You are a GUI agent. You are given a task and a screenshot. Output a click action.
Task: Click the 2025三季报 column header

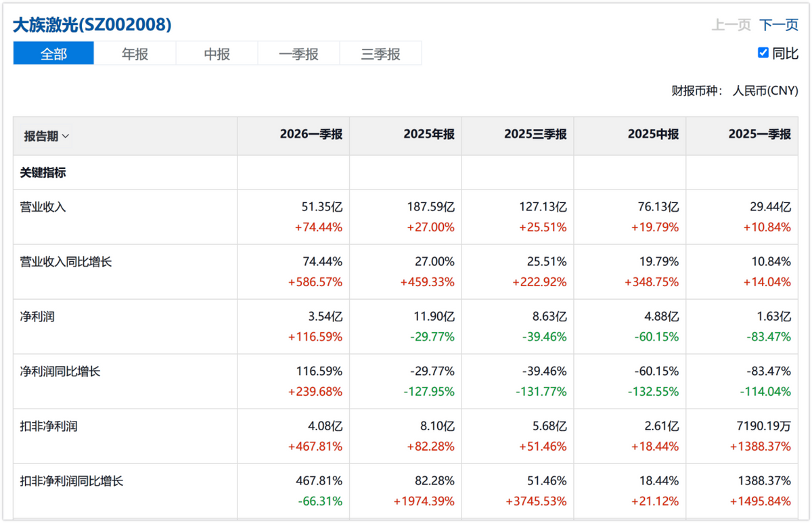click(x=535, y=135)
